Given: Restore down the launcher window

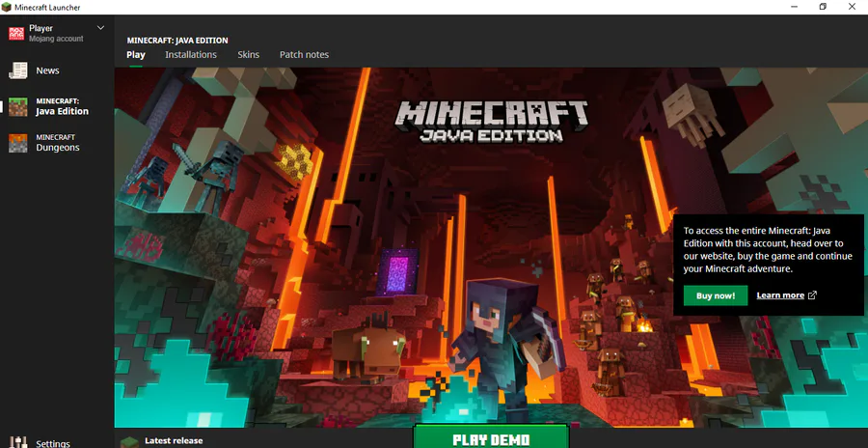Looking at the screenshot, I should coord(824,7).
